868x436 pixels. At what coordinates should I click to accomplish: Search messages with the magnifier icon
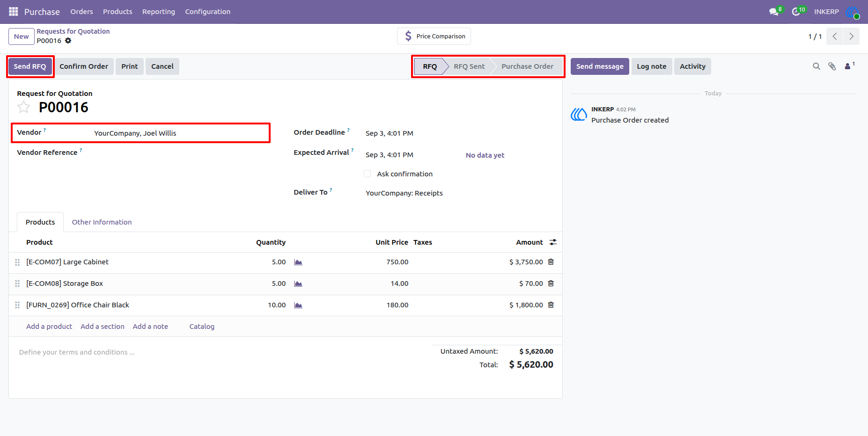coord(817,66)
